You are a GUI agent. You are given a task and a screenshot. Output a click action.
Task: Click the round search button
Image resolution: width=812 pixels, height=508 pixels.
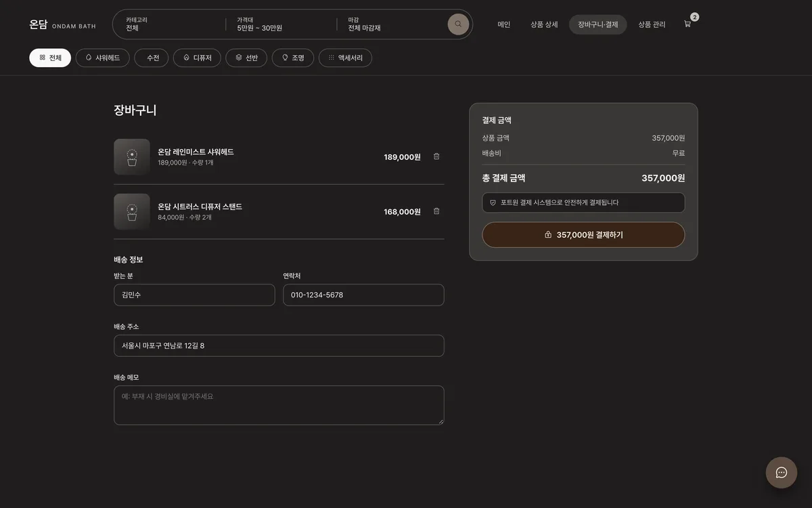pos(458,24)
